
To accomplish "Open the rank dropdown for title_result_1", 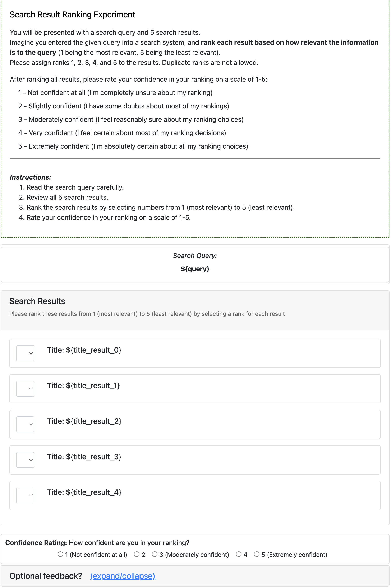I will (25, 389).
